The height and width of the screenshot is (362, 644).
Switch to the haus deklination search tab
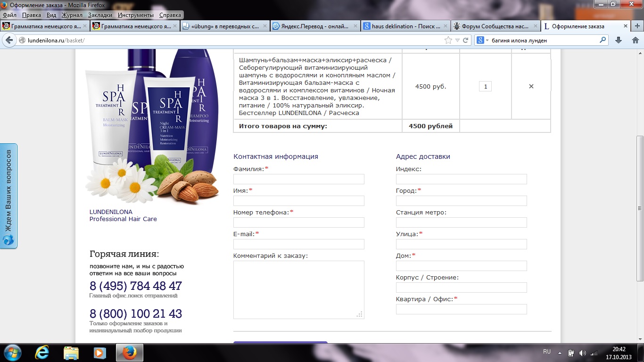tap(405, 26)
